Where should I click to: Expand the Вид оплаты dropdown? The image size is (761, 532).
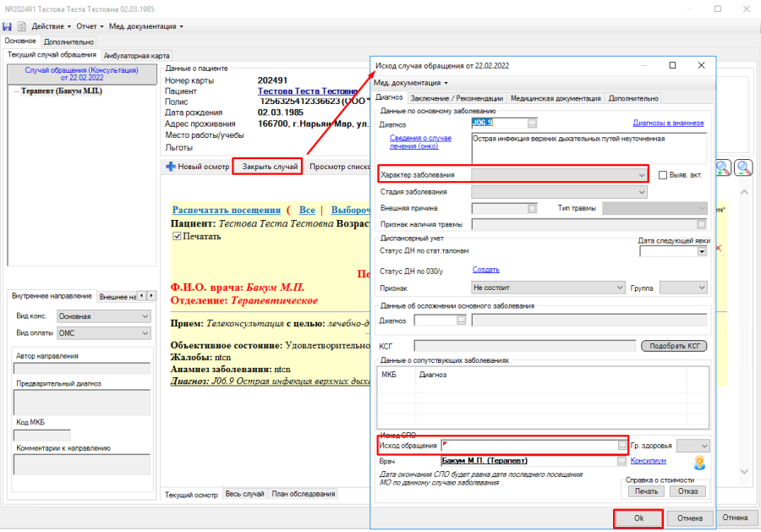(x=145, y=333)
